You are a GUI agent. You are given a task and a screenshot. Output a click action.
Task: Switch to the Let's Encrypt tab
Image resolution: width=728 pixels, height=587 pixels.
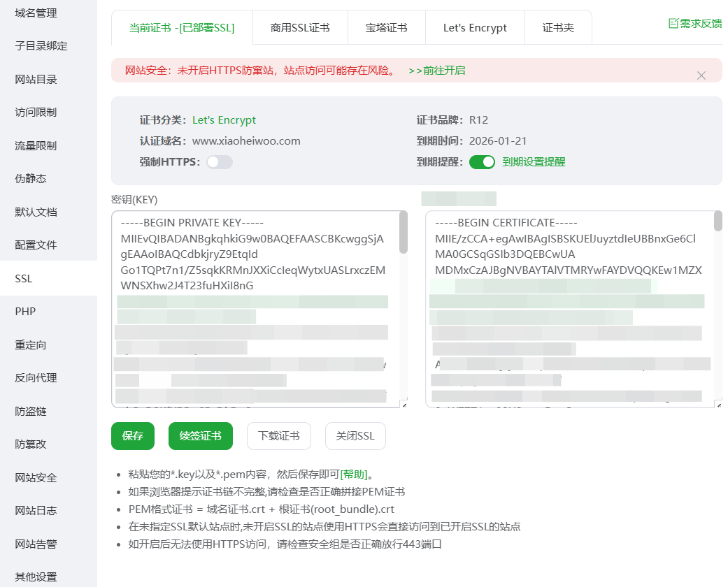tap(475, 27)
